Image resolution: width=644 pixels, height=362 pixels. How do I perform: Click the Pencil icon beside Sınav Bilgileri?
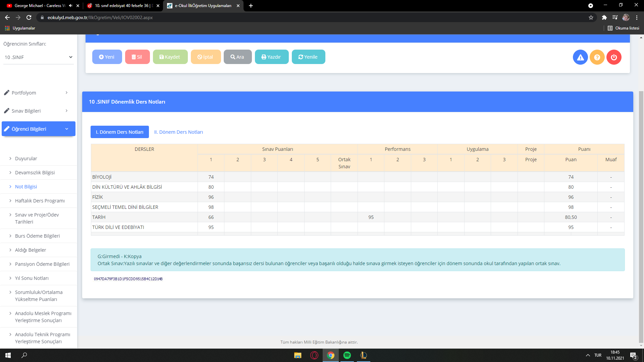(x=7, y=111)
